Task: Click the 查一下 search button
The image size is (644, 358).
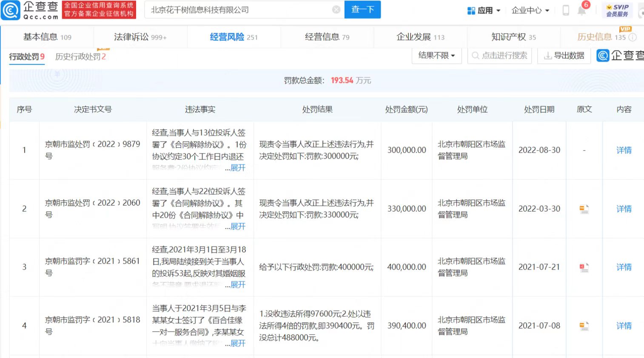Action: [x=362, y=10]
